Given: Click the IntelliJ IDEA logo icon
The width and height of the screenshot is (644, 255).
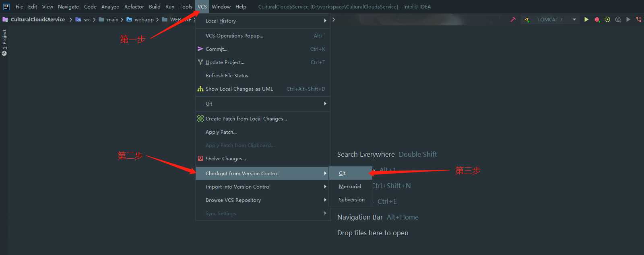Looking at the screenshot, I should [6, 6].
